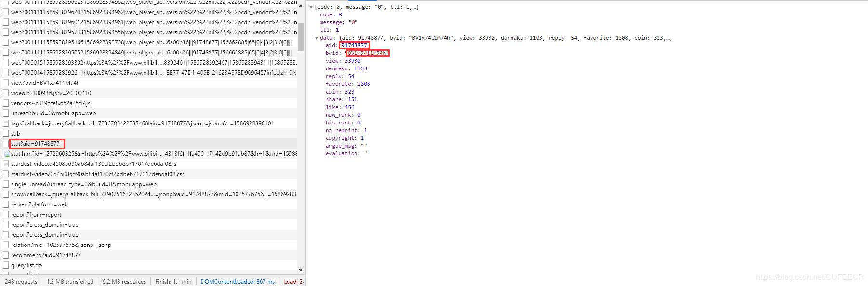This screenshot has width=868, height=286.
Task: Click the file icon beside stardust-video css request
Action: (6, 174)
